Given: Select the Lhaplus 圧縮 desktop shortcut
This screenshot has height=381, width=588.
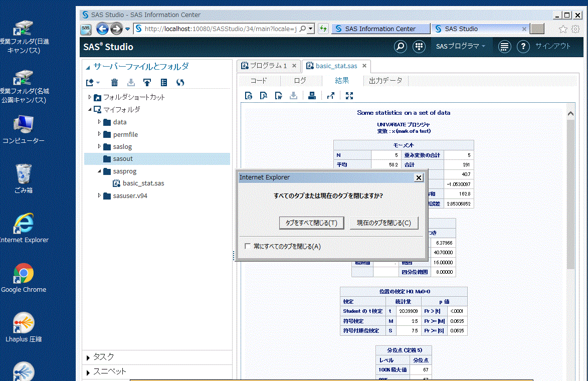Looking at the screenshot, I should pos(24,328).
